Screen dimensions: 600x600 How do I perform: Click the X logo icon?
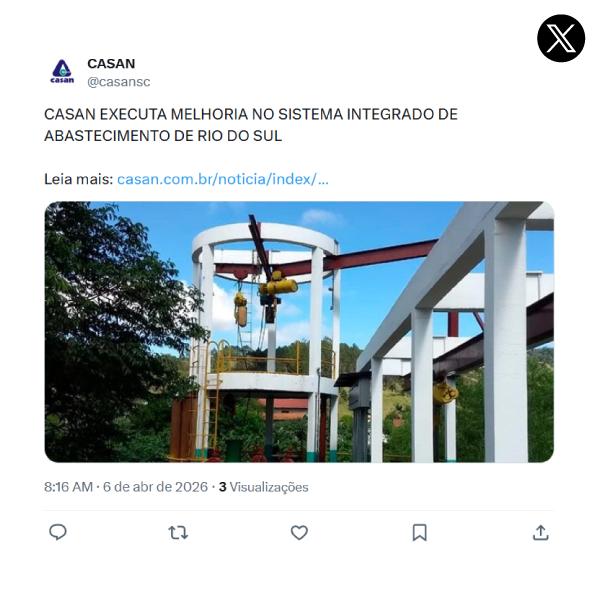click(x=561, y=38)
